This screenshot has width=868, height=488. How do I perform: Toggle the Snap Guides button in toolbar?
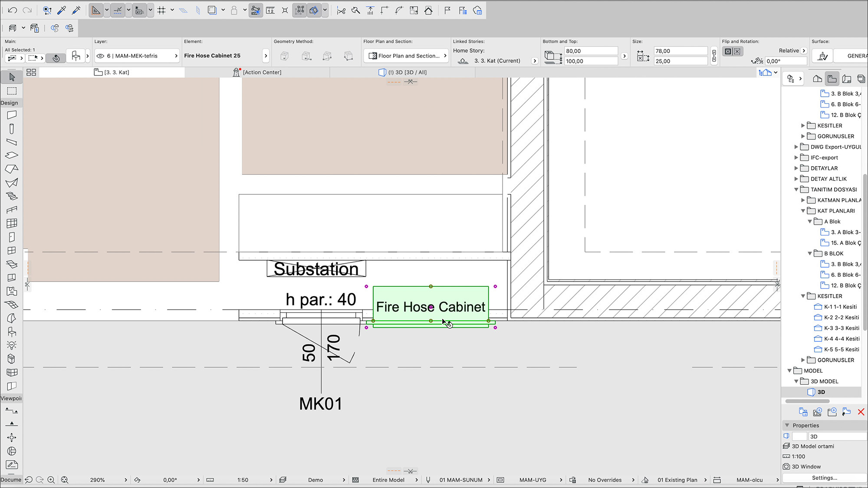pos(118,10)
